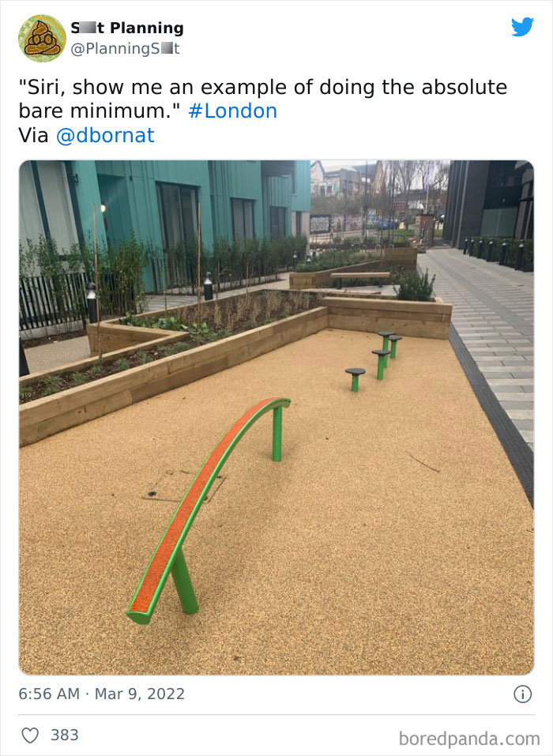The width and height of the screenshot is (553, 756).
Task: Open the playground photo attachment
Action: [276, 418]
